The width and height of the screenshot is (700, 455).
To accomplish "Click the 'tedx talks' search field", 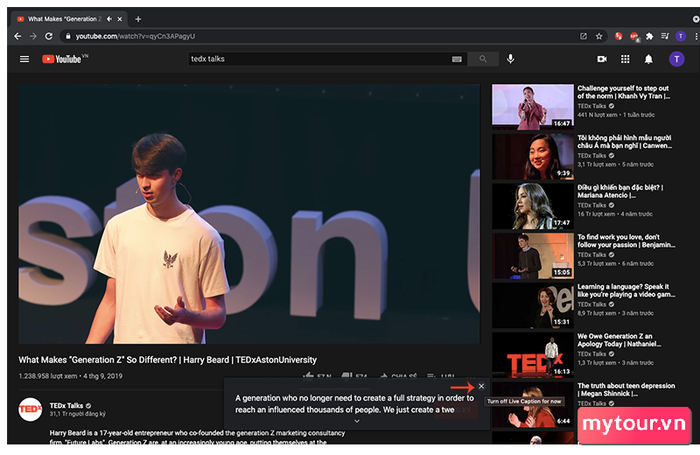I will (x=319, y=59).
